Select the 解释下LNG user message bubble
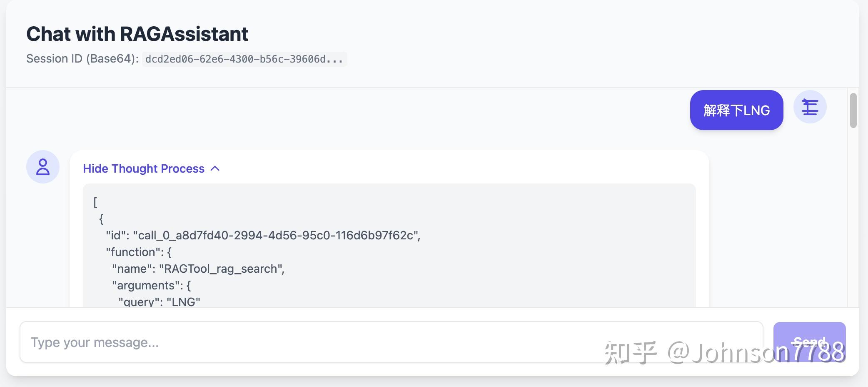868x387 pixels. 736,110
